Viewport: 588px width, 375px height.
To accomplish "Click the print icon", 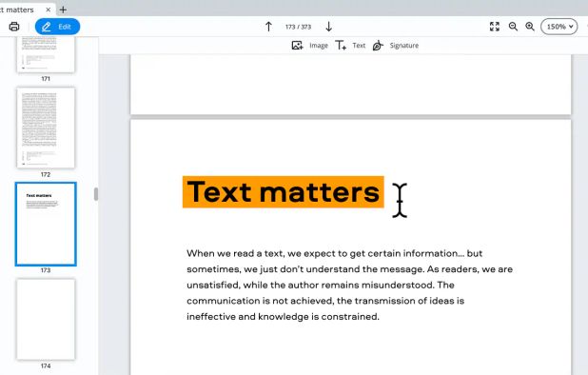I will click(14, 27).
